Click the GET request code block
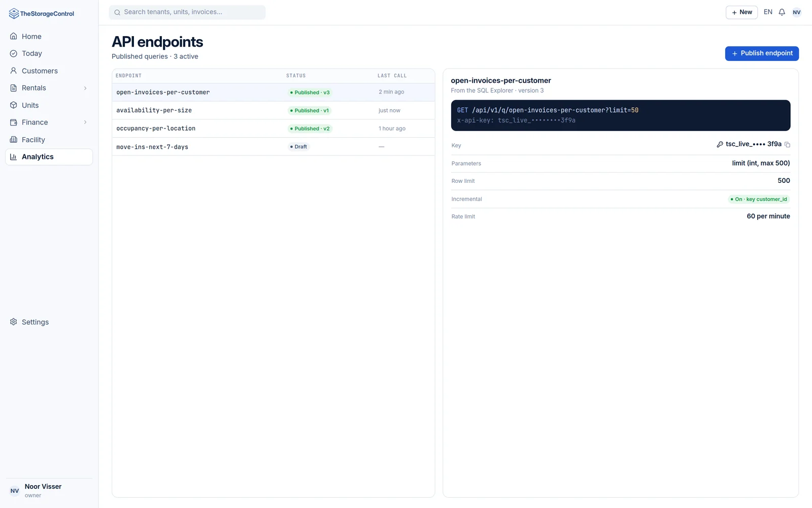 coord(621,115)
